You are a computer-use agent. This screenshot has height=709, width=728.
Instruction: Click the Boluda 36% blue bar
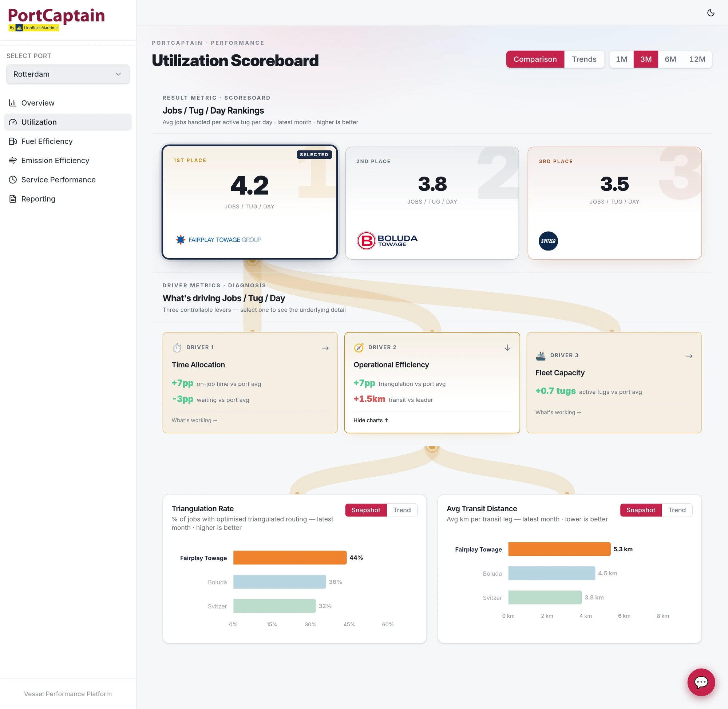(x=280, y=582)
